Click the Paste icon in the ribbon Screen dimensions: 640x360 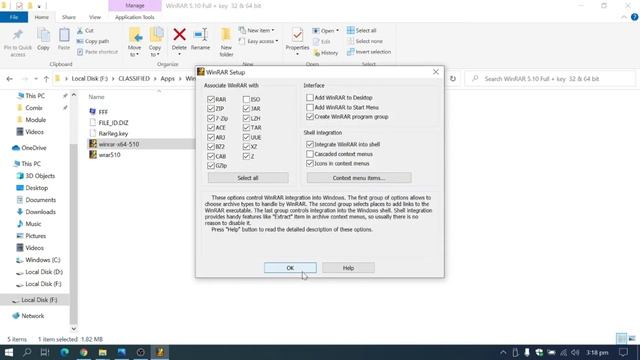[64, 35]
